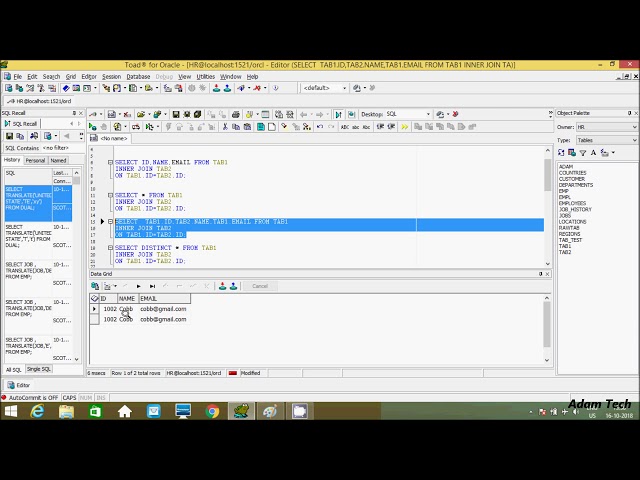Sort by the EMAIL column header

point(164,299)
